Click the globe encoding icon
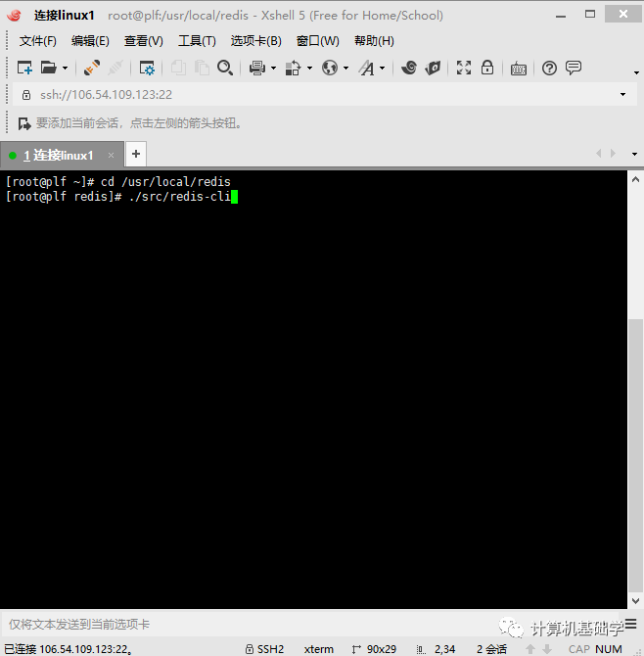Image resolution: width=644 pixels, height=656 pixels. (x=330, y=68)
